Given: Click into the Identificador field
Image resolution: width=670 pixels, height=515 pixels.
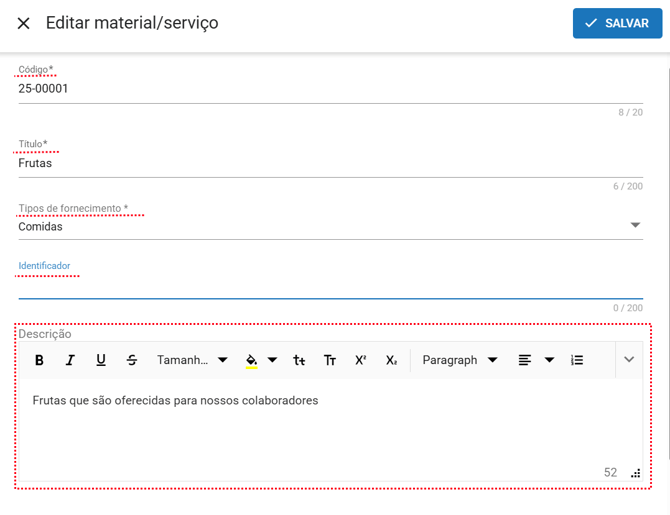Looking at the screenshot, I should [330, 286].
